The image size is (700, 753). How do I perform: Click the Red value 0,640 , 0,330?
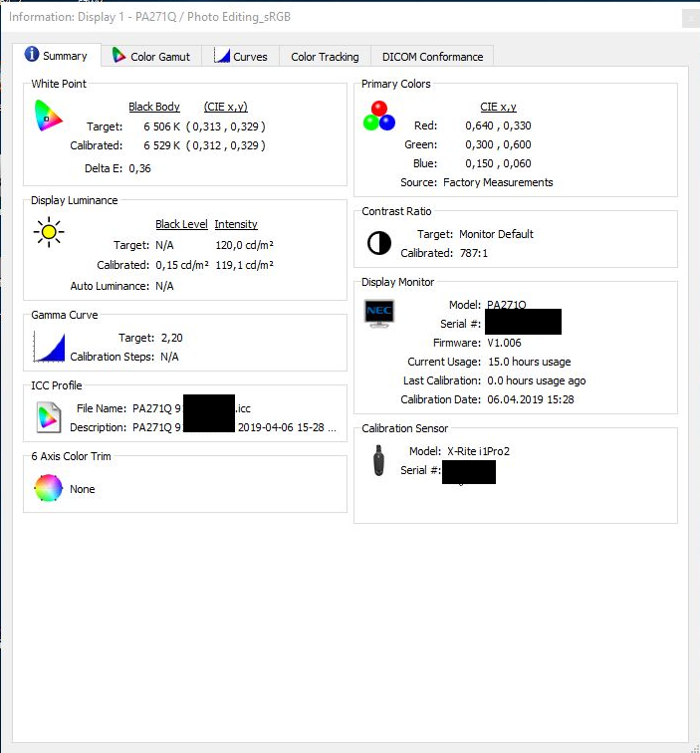[x=498, y=125]
